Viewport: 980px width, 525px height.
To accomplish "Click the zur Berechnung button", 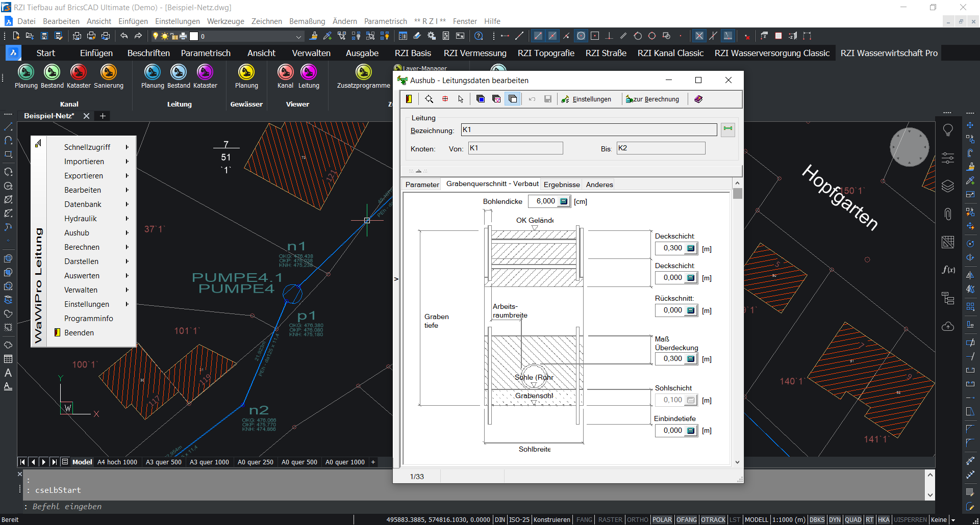I will pyautogui.click(x=652, y=99).
